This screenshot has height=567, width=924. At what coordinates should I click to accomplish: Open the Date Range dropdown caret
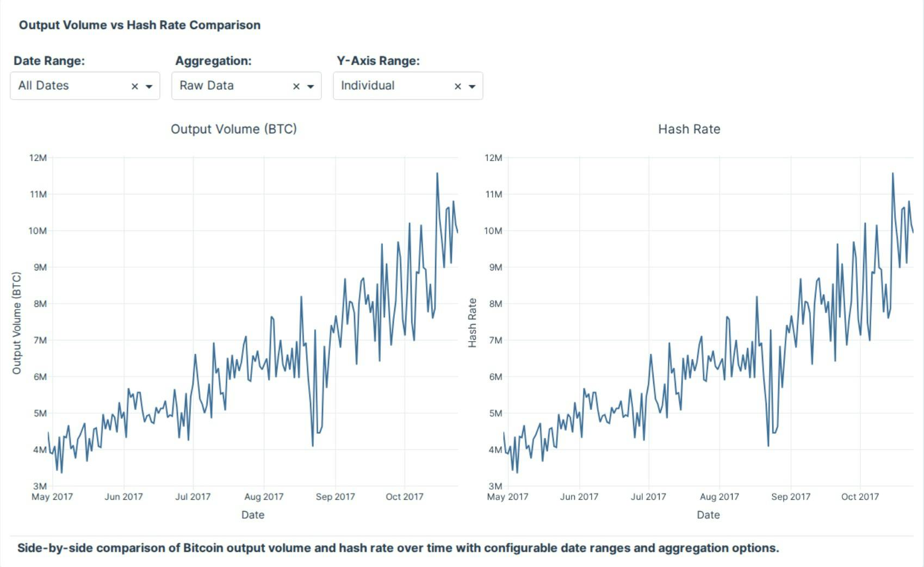[x=149, y=85]
